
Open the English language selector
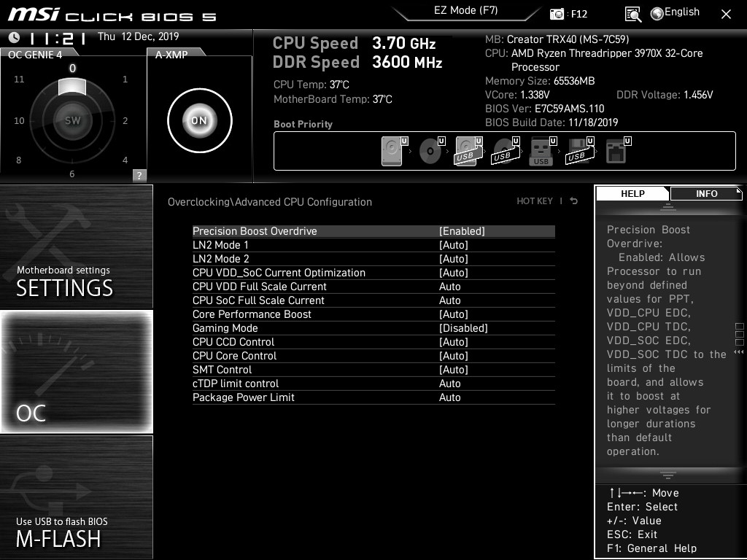[x=675, y=12]
